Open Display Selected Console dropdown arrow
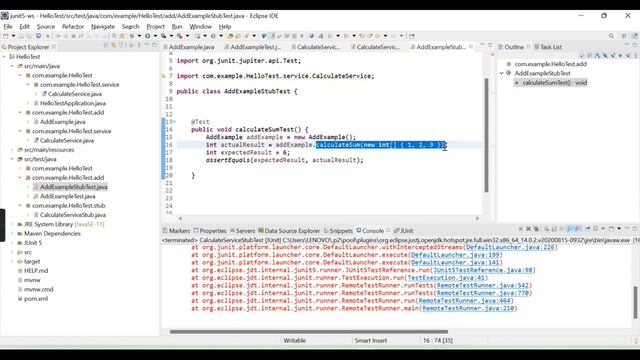The height and width of the screenshot is (360, 640). click(603, 229)
